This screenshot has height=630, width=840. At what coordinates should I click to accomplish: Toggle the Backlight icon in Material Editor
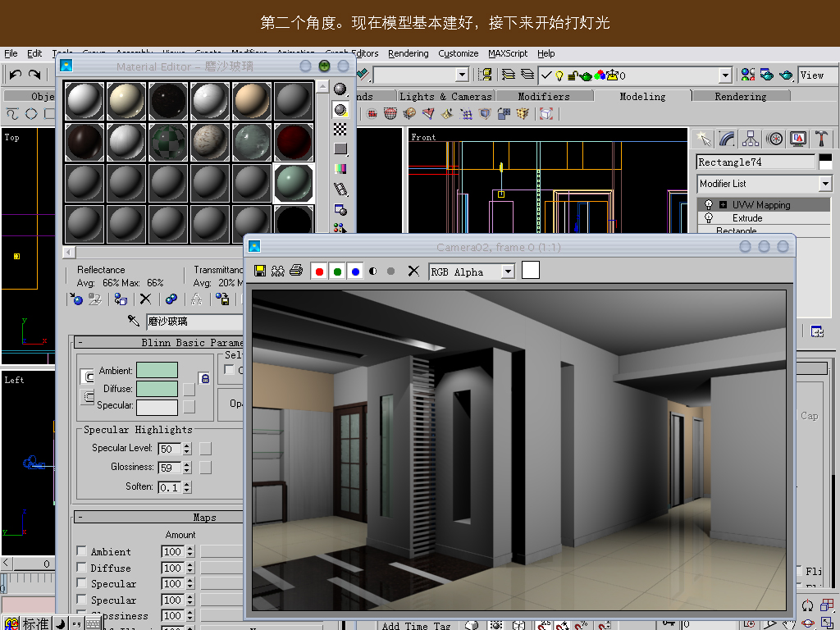click(340, 110)
